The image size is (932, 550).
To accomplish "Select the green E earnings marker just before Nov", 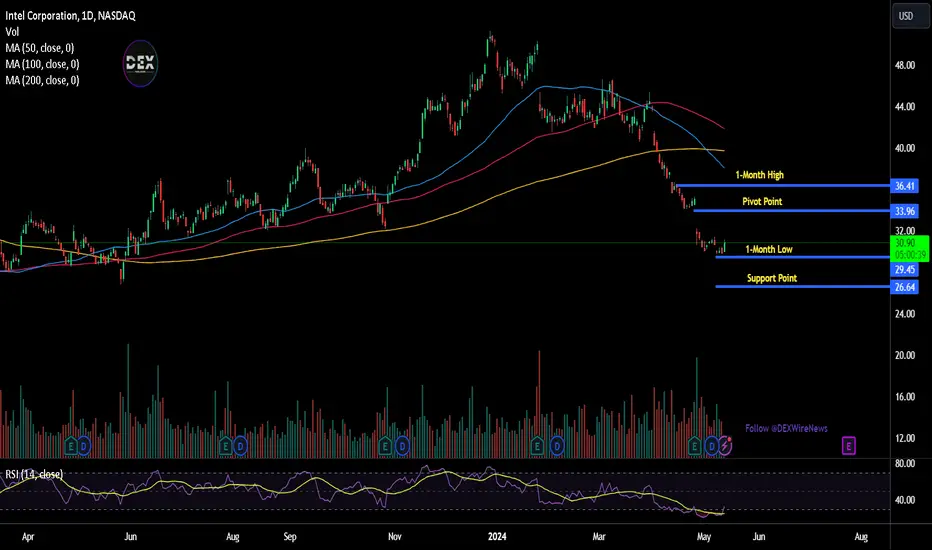I will [x=385, y=445].
